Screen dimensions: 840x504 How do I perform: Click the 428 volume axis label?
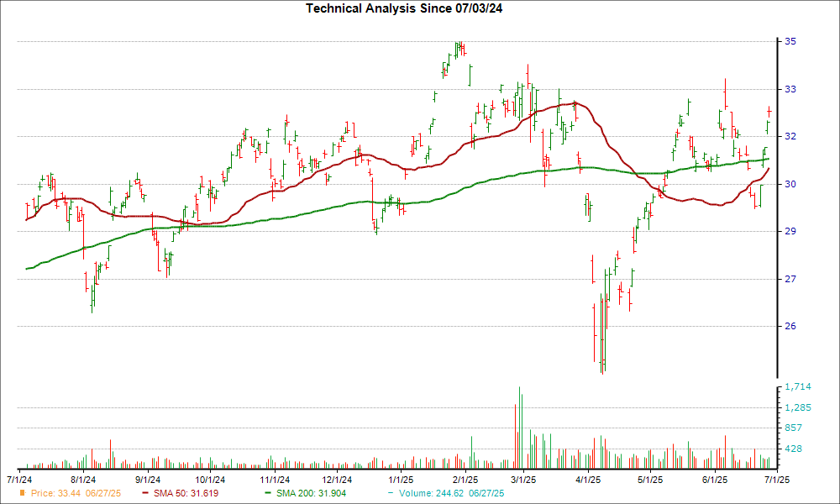point(794,449)
